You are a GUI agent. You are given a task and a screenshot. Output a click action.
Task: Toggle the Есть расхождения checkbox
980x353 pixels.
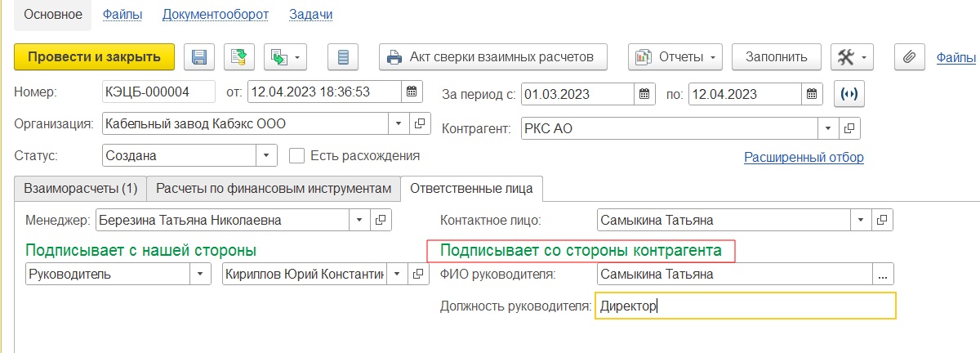pyautogui.click(x=297, y=155)
